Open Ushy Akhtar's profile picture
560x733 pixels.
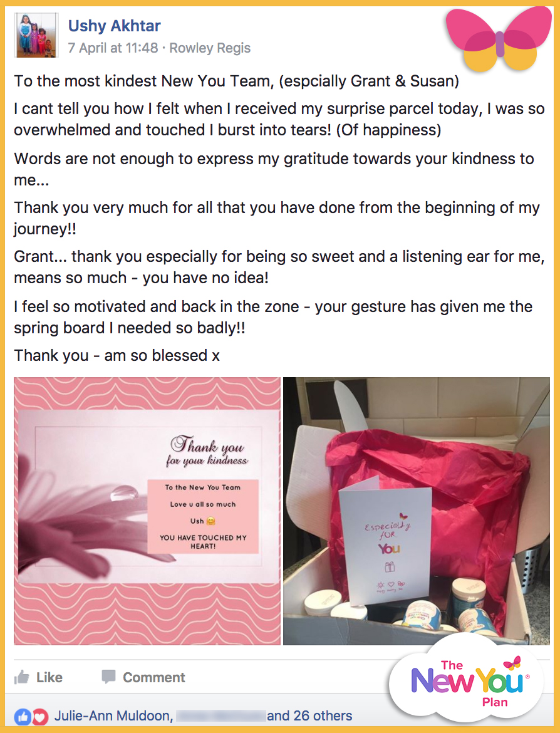[36, 35]
